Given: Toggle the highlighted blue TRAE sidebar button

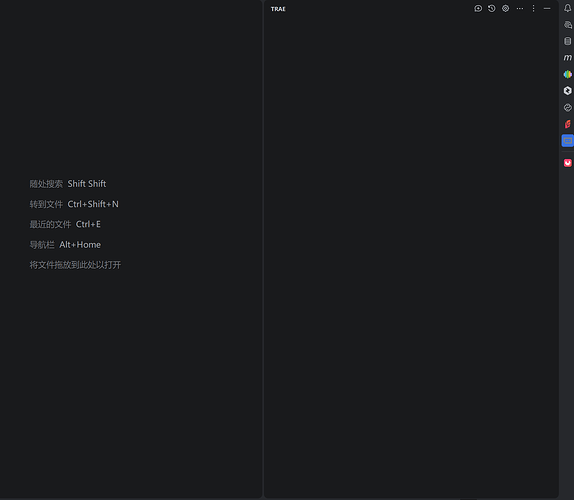Looking at the screenshot, I should (567, 141).
